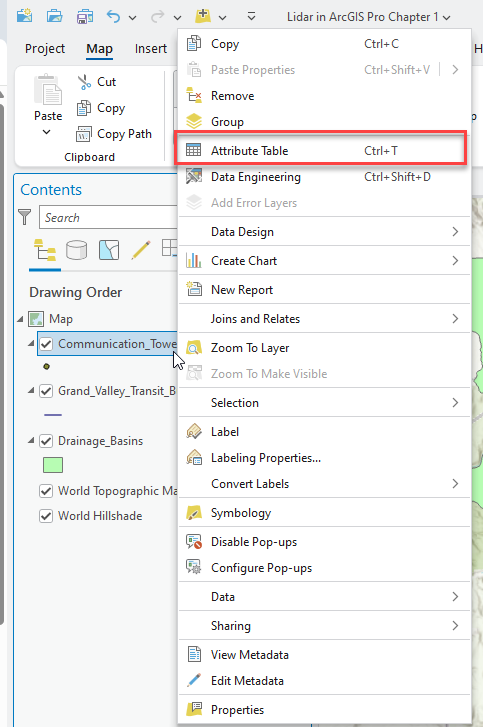
Task: Toggle Drainage_Basins layer visibility checkbox
Action: point(46,440)
